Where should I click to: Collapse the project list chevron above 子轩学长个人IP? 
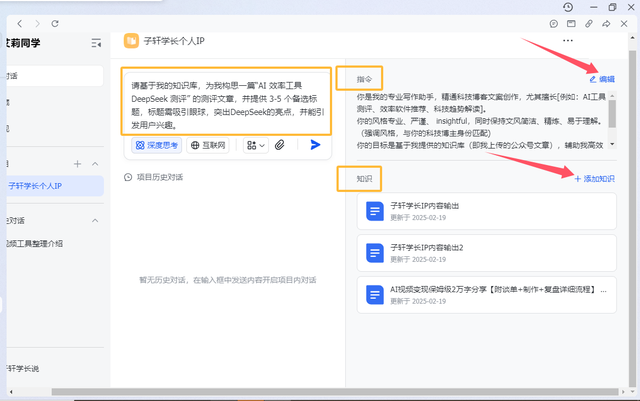pyautogui.click(x=95, y=164)
